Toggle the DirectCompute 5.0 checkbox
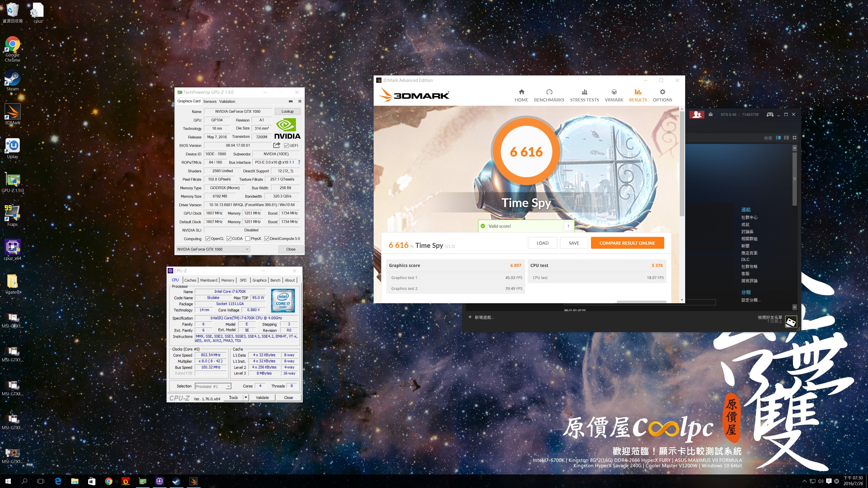The image size is (868, 488). click(x=267, y=238)
